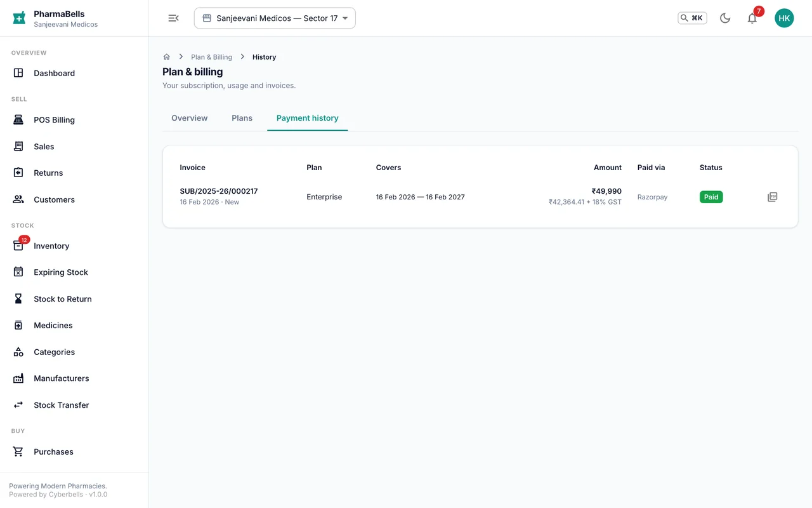Open notifications bell icon
Image resolution: width=812 pixels, height=508 pixels.
[752, 18]
